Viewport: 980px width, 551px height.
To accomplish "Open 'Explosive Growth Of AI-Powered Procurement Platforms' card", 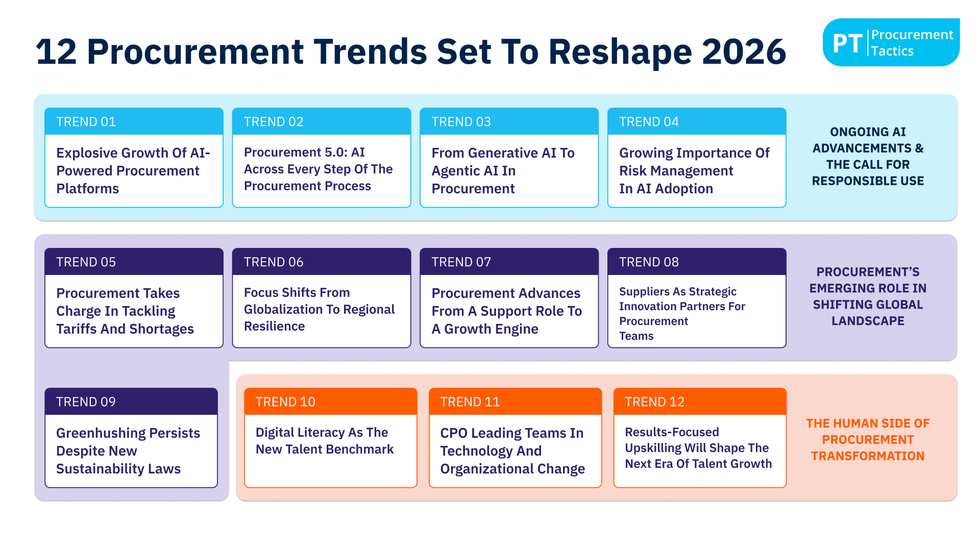I will 134,170.
